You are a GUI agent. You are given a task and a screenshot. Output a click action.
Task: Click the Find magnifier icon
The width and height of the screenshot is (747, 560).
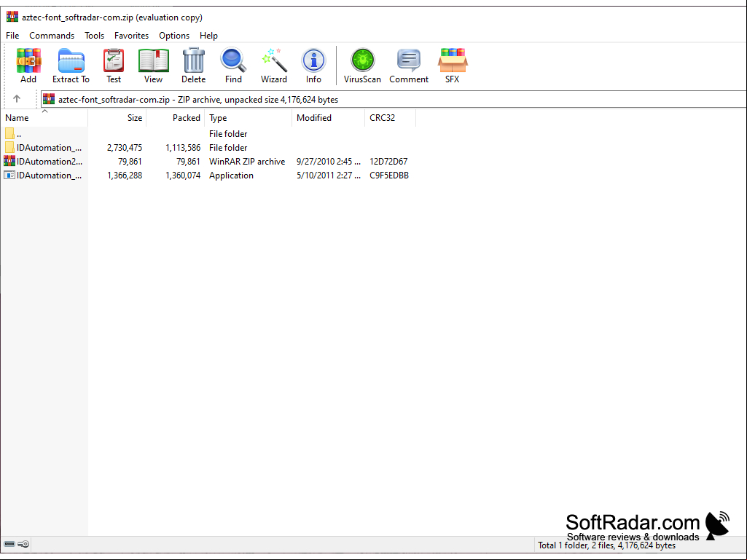[x=233, y=60]
